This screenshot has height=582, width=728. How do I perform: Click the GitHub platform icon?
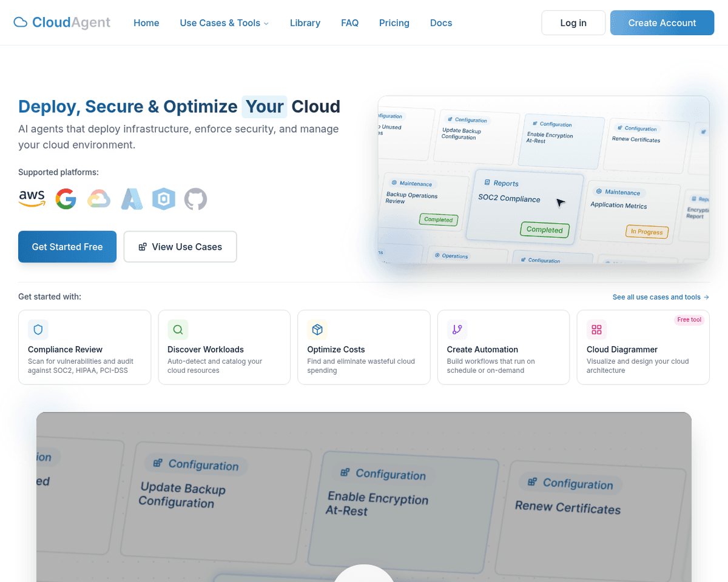pos(195,199)
